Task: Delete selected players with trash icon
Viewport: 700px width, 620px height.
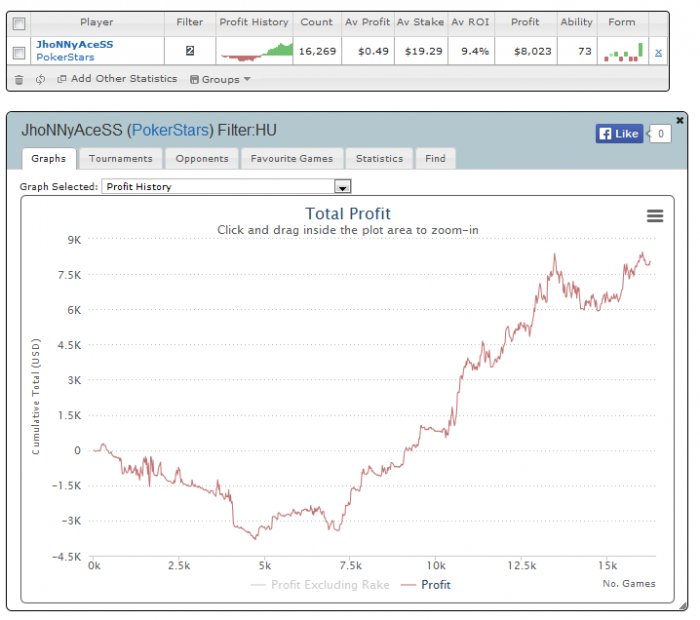Action: click(x=19, y=80)
